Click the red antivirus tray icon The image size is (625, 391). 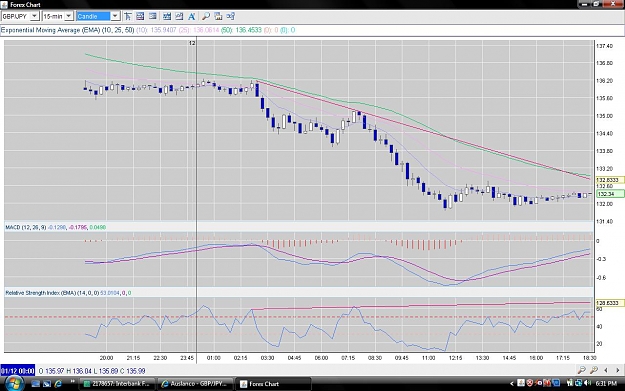547,383
